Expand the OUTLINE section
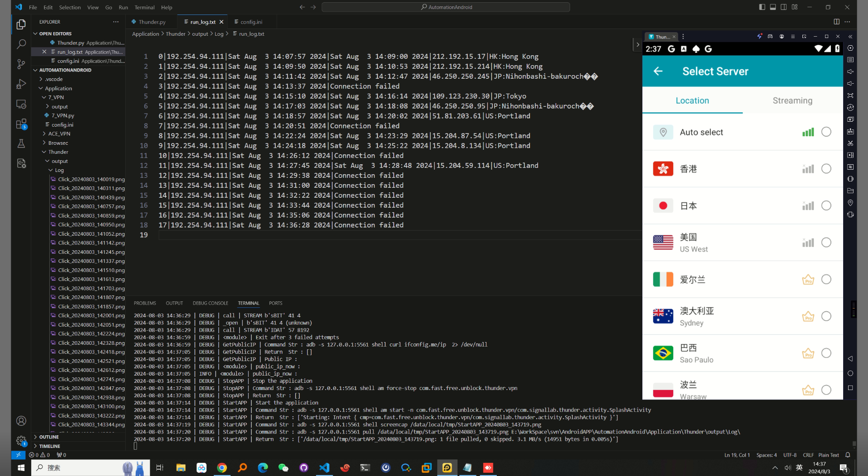Screen dimensions: 868x476 coord(49,437)
